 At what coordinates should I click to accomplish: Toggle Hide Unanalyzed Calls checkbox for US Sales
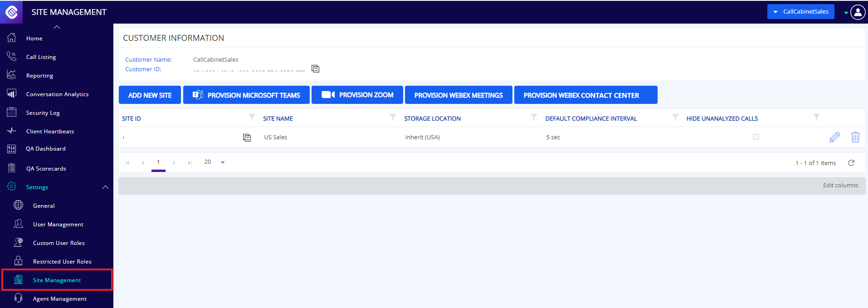[756, 137]
